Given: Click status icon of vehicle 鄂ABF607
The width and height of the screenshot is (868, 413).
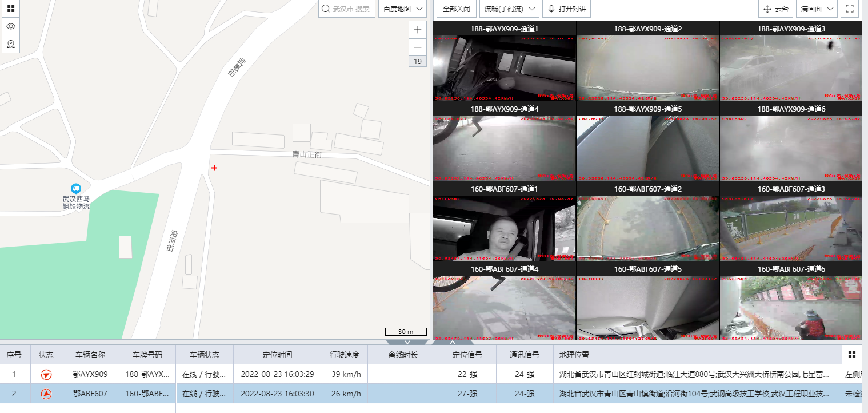Looking at the screenshot, I should tap(46, 394).
